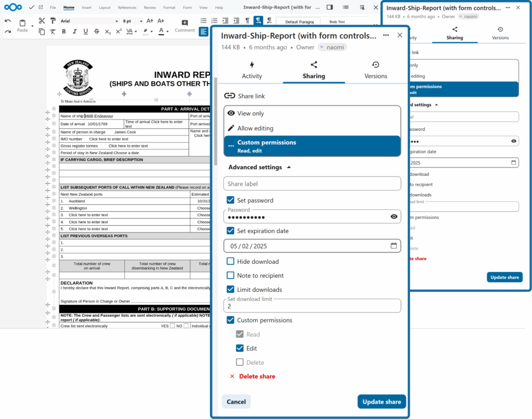Click the Cut scissors icon
Screen dimensions: 532x419
(42, 21)
